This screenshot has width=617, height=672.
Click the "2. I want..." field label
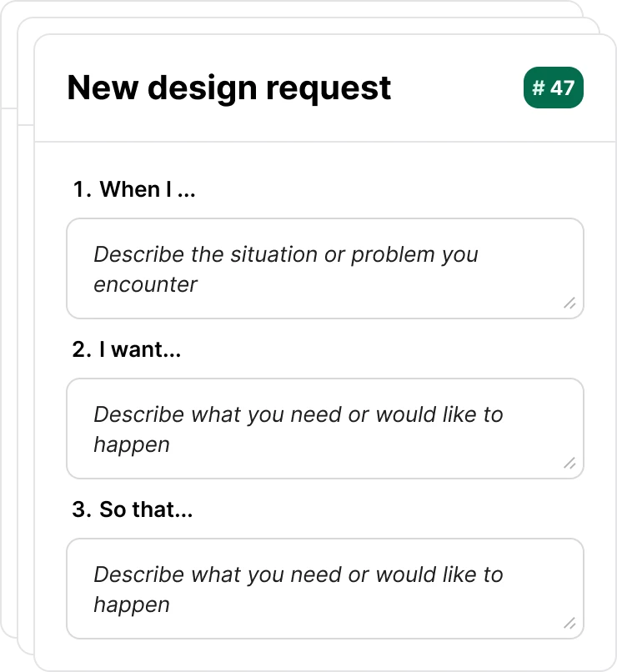(x=127, y=350)
